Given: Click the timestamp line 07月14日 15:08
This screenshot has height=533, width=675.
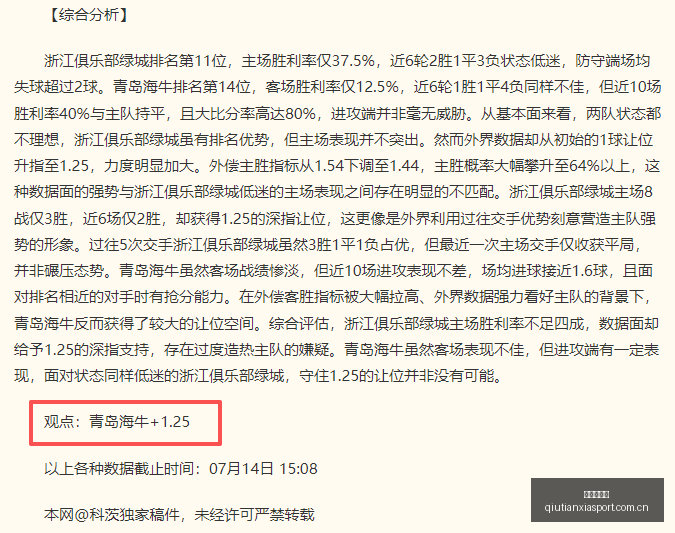Looking at the screenshot, I should tap(180, 468).
